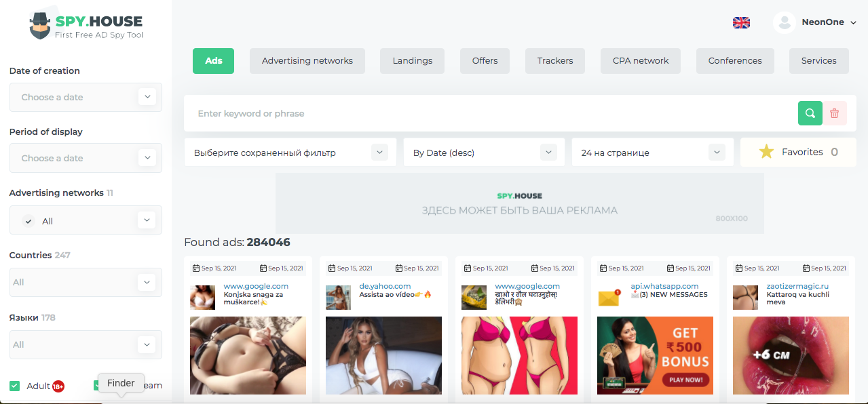868x404 pixels.
Task: Open the By Date (desc) sort dropdown
Action: point(548,153)
